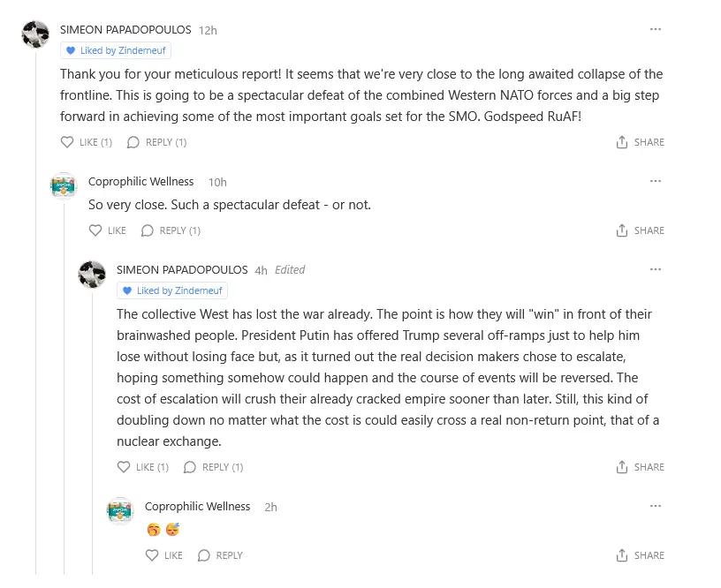Share Simeon's 12h comment about the frontline

(x=640, y=142)
